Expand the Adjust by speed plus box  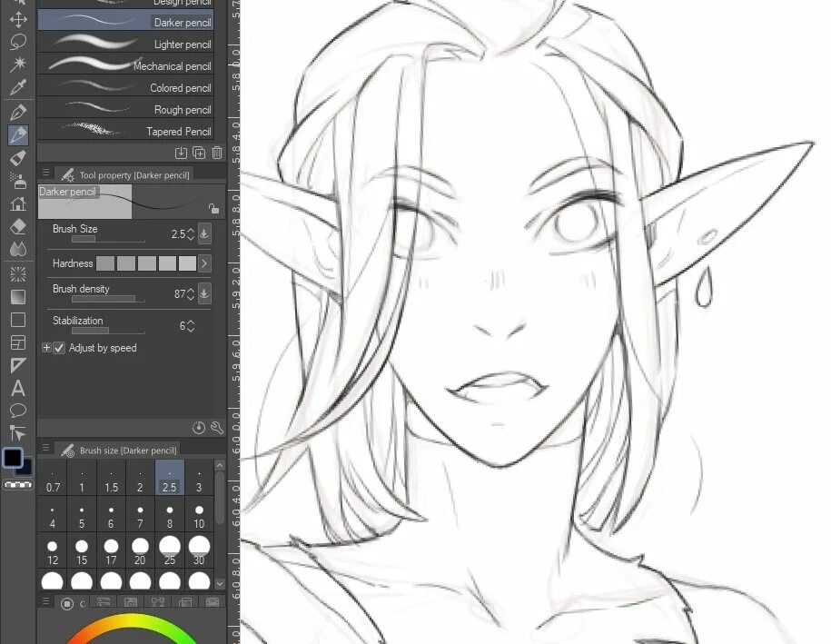[x=46, y=348]
